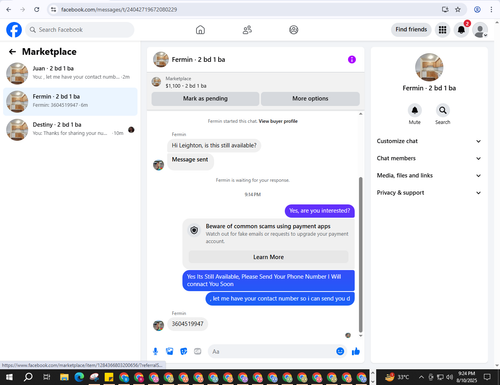The height and width of the screenshot is (385, 500).
Task: Open the Destiny - 2 bd 1 ba conversation
Action: pos(70,130)
